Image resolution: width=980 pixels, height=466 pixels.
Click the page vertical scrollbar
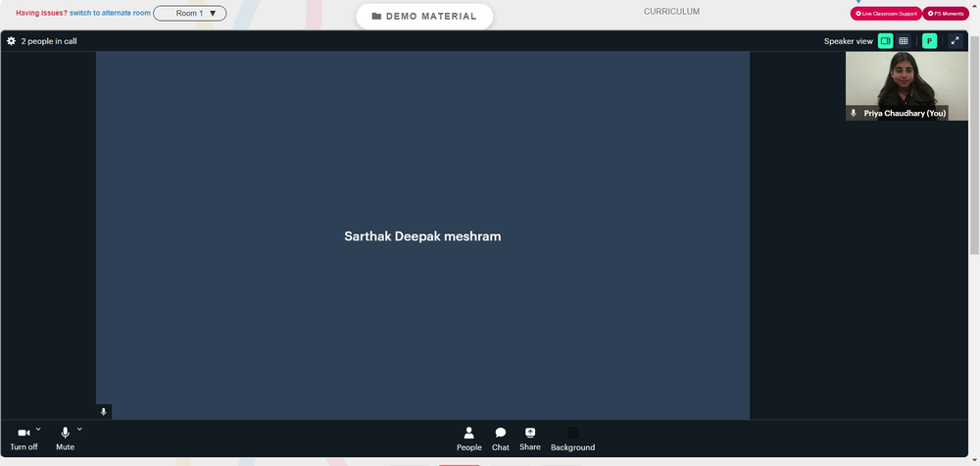[974, 146]
